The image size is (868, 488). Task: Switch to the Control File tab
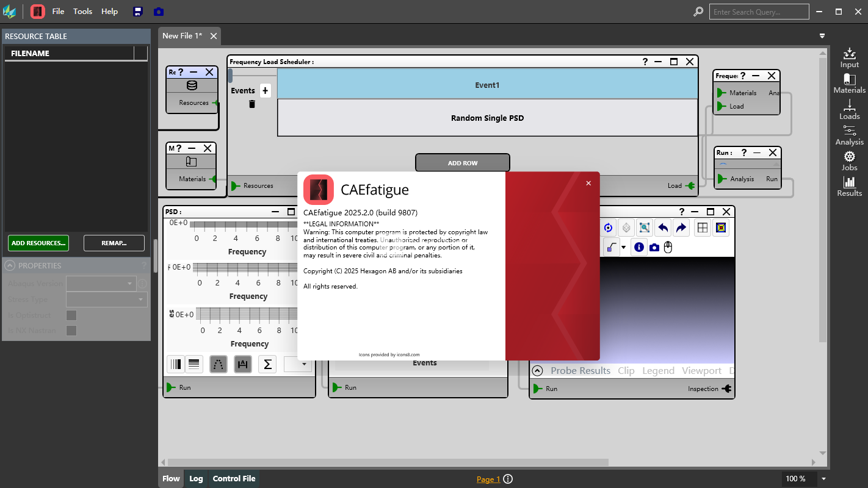pyautogui.click(x=234, y=479)
